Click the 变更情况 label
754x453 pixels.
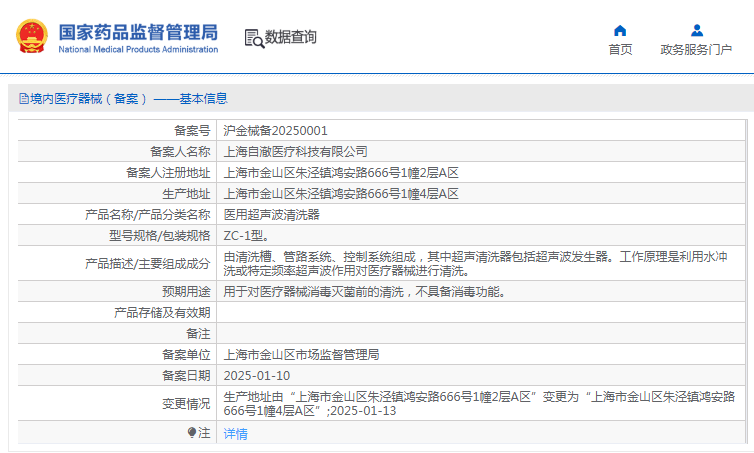point(187,403)
